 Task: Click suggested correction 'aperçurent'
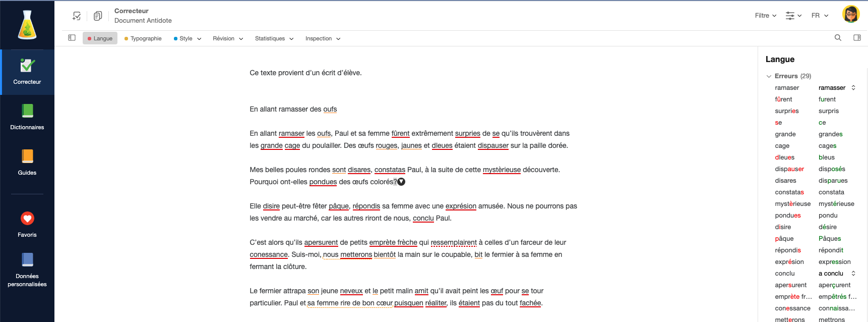(x=834, y=285)
